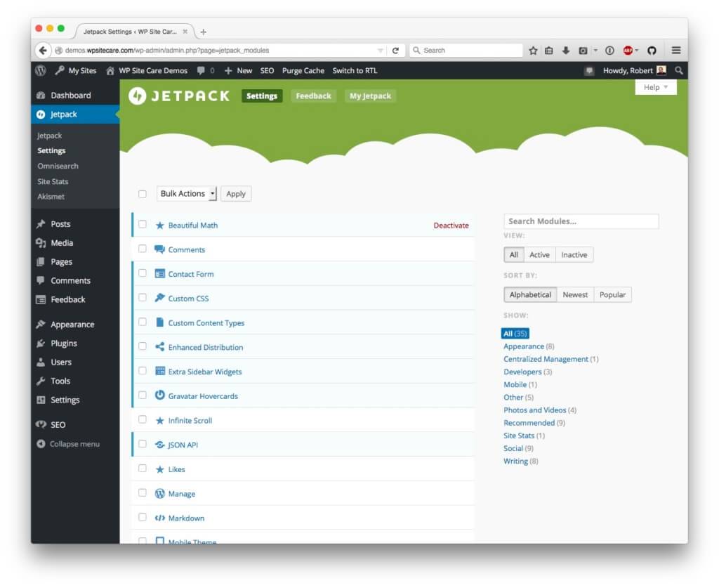Viewport: 719px width, 588px height.
Task: Open the admin bar search magnifier icon
Action: tap(679, 71)
